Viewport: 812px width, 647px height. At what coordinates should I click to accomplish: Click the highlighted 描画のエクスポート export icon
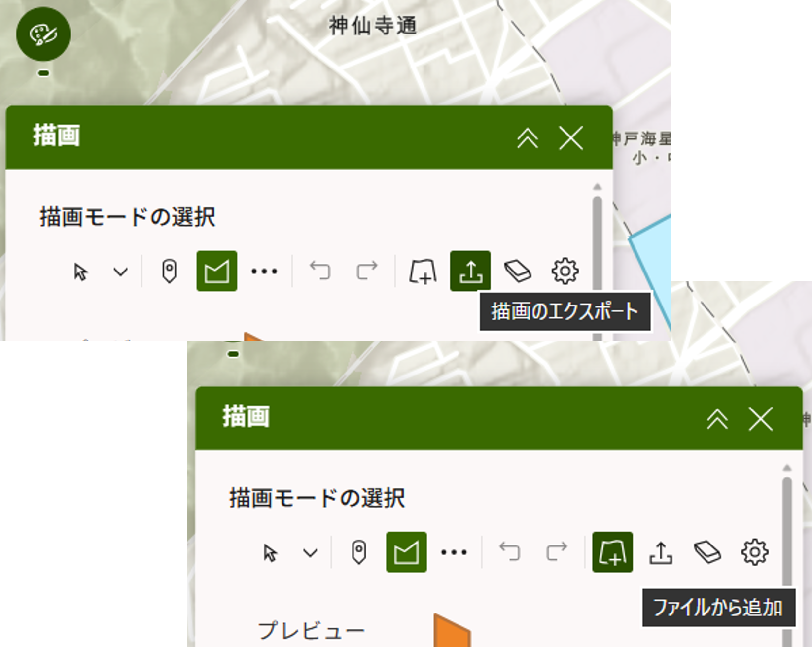[x=470, y=271]
